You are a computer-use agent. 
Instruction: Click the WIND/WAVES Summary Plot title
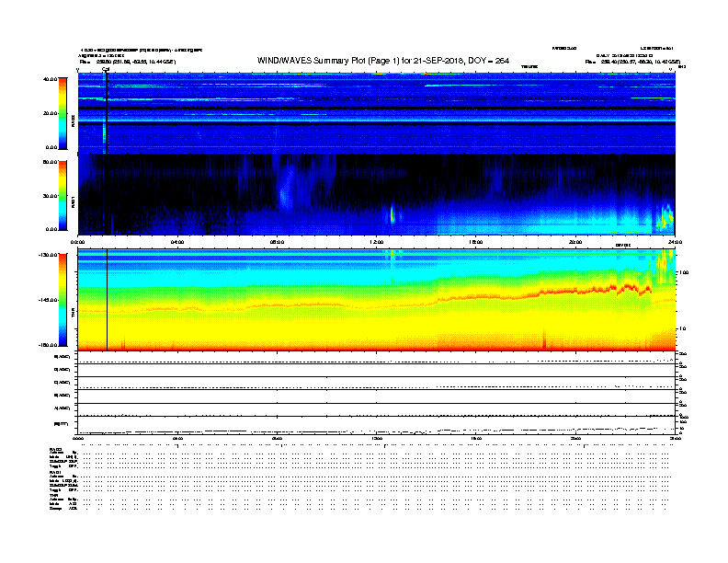(383, 61)
